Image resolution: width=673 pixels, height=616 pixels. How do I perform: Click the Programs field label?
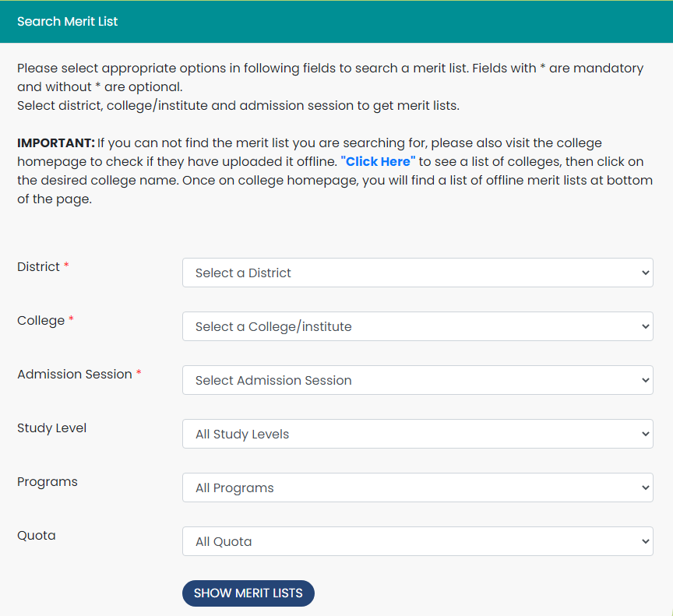[48, 482]
